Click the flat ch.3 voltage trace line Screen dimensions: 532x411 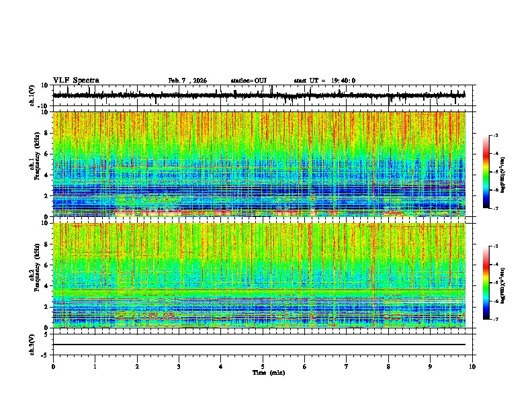tap(259, 345)
